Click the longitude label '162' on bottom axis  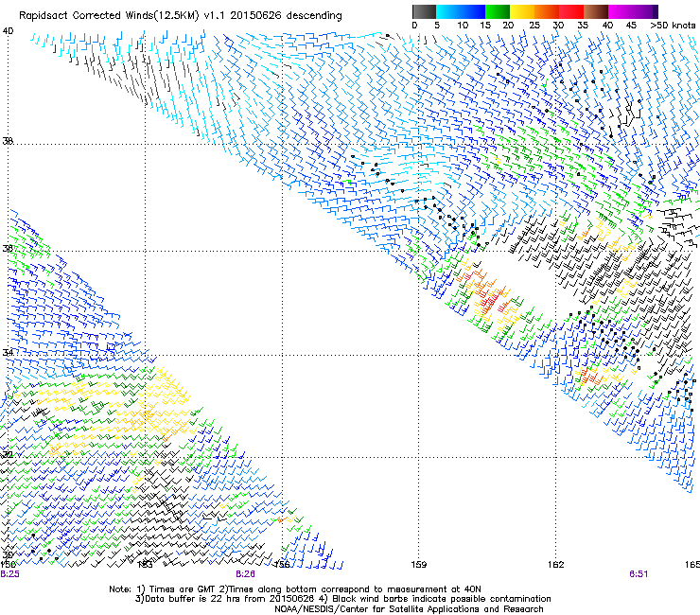(x=556, y=565)
